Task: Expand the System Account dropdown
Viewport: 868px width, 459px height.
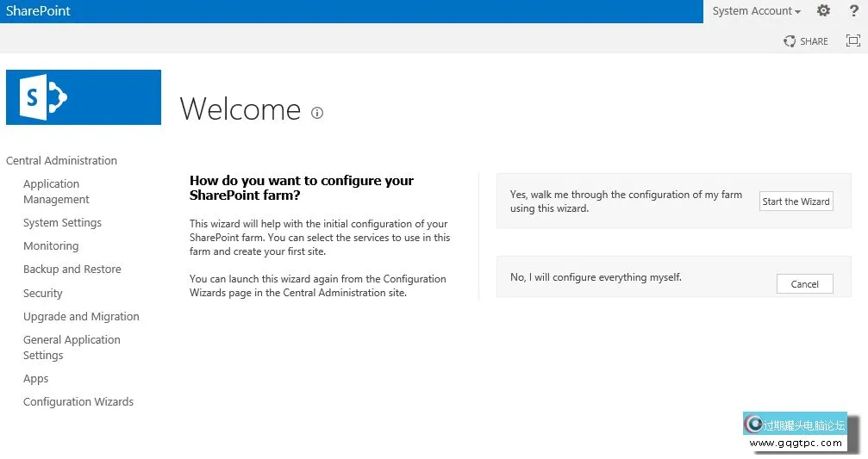Action: click(x=756, y=11)
